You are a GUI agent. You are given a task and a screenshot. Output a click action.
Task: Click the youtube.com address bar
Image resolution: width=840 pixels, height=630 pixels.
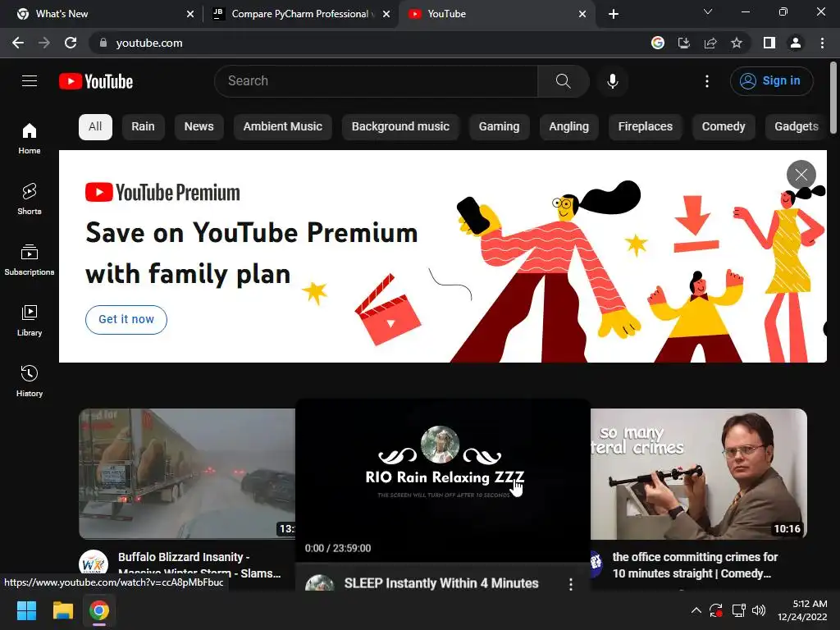tap(370, 43)
